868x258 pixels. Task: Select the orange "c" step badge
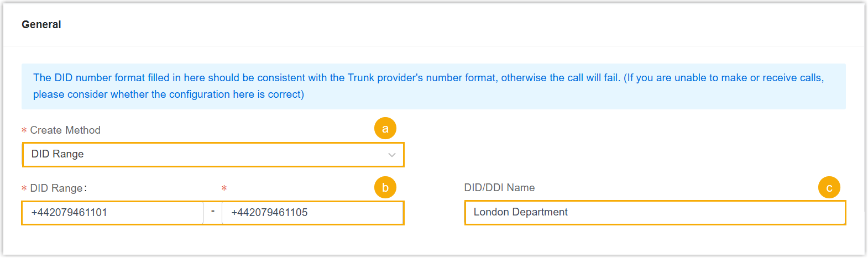(x=829, y=188)
